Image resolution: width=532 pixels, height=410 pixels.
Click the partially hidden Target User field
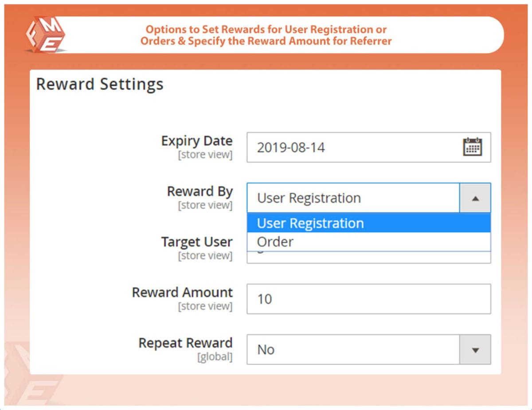tap(368, 257)
